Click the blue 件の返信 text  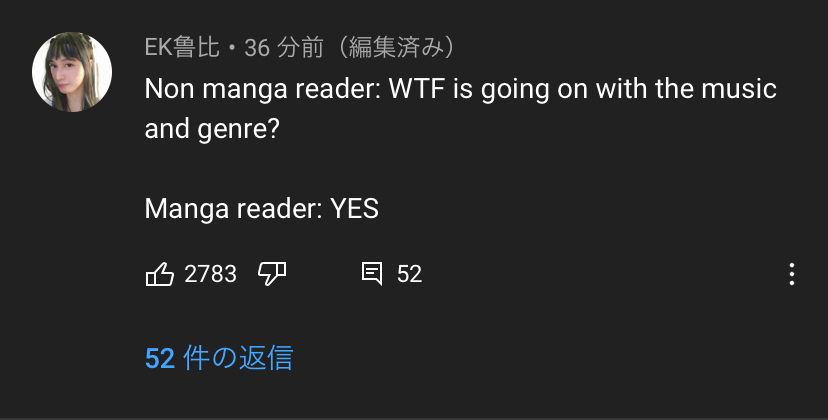point(238,358)
